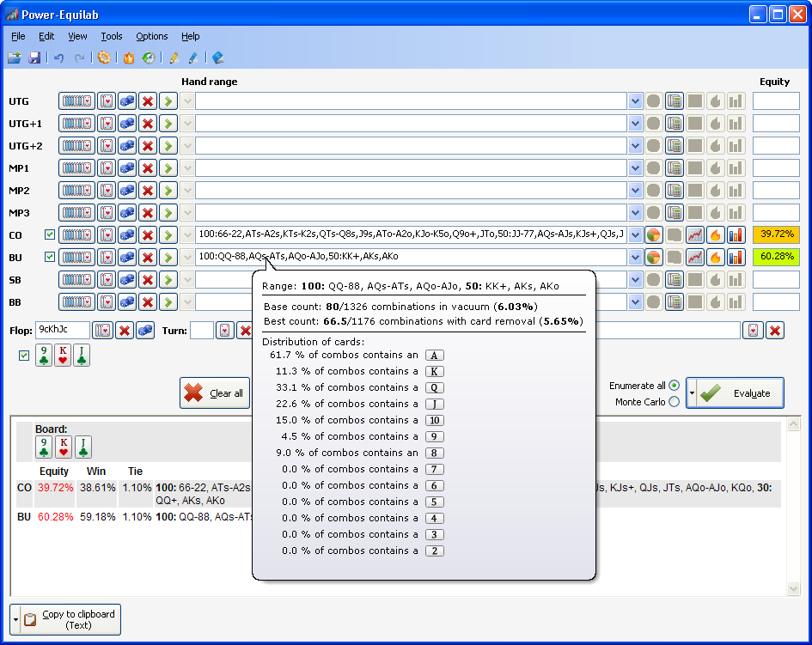
Task: Clear the BU range with red X
Action: coord(148,257)
